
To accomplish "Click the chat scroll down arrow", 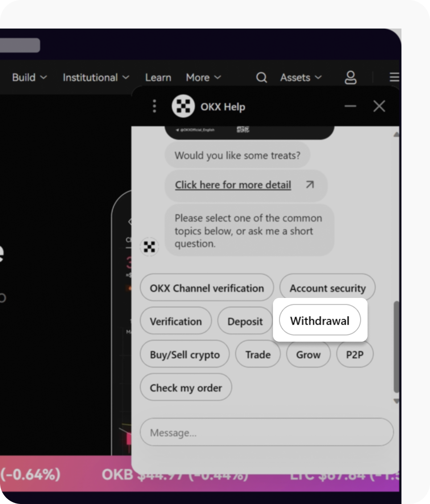I will coord(396,401).
